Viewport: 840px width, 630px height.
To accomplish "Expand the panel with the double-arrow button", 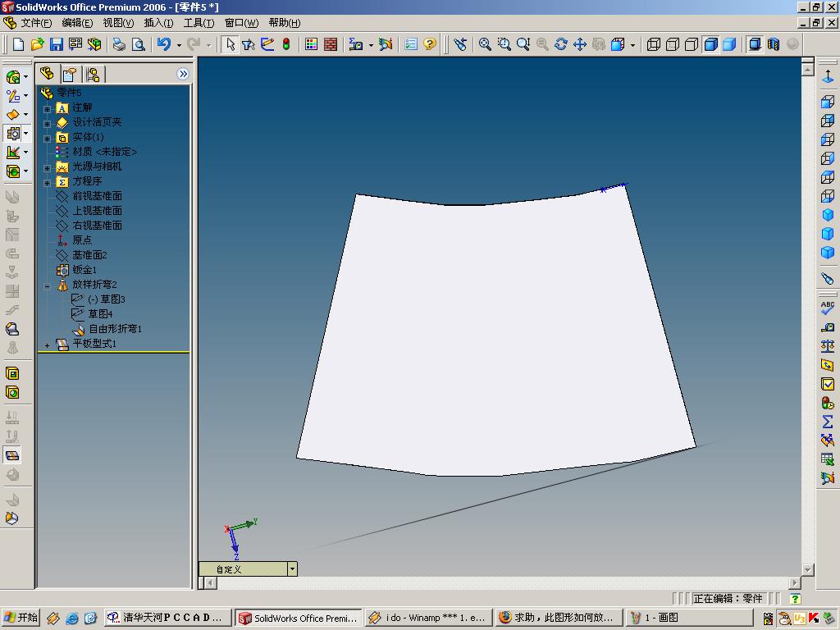I will coord(183,74).
